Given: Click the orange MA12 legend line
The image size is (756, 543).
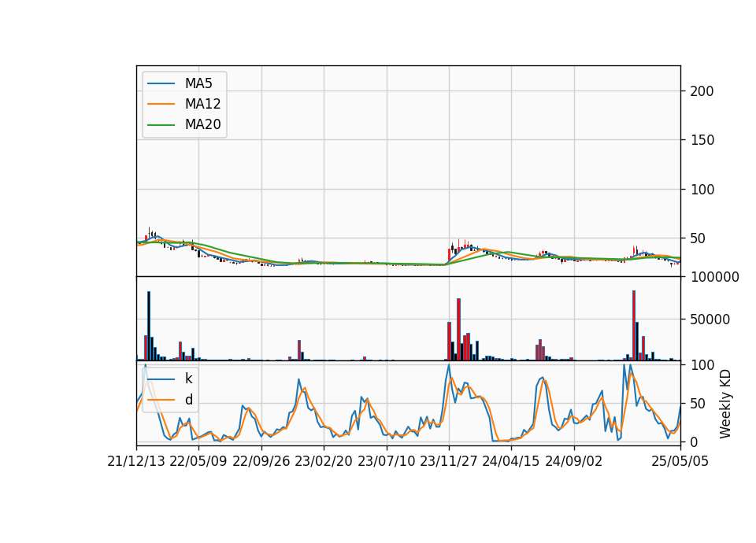Looking at the screenshot, I should 161,105.
